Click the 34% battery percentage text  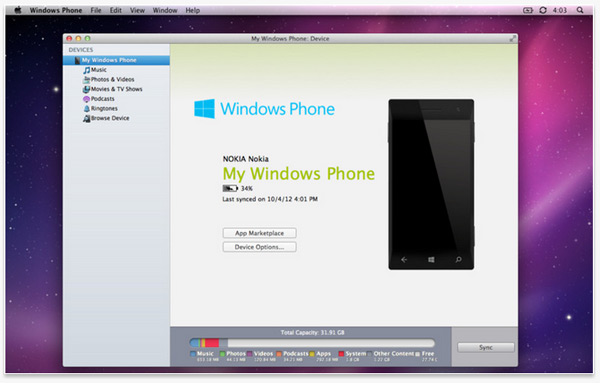(x=247, y=188)
